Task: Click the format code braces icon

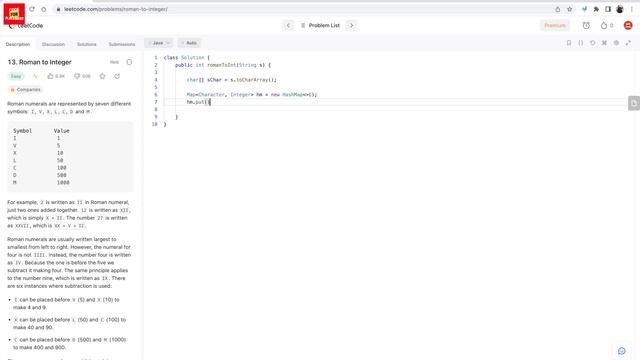Action: [x=580, y=43]
